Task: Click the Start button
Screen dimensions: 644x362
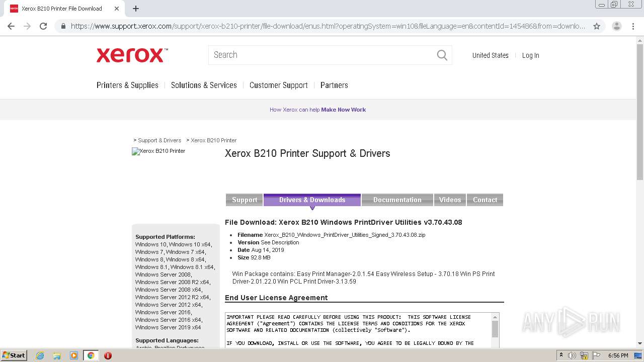Action: pyautogui.click(x=14, y=355)
